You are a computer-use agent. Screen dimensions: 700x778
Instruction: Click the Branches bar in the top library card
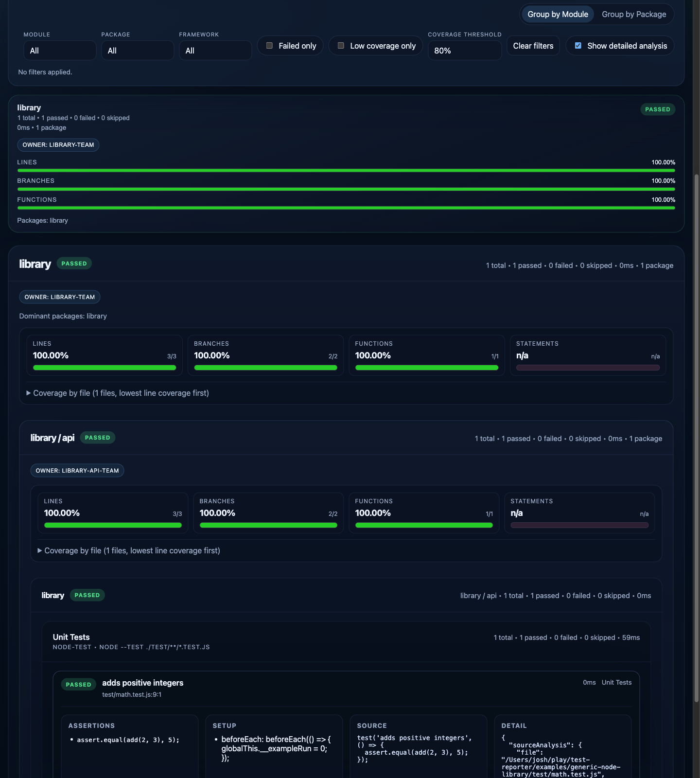(x=346, y=189)
